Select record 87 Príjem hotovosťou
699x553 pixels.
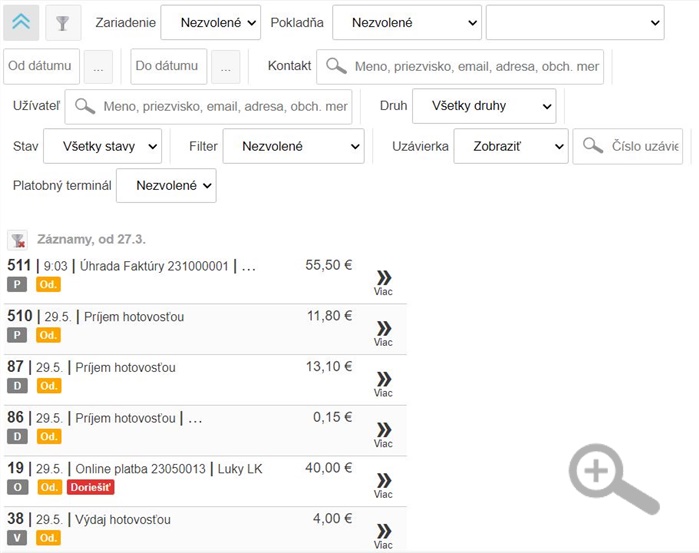point(205,380)
